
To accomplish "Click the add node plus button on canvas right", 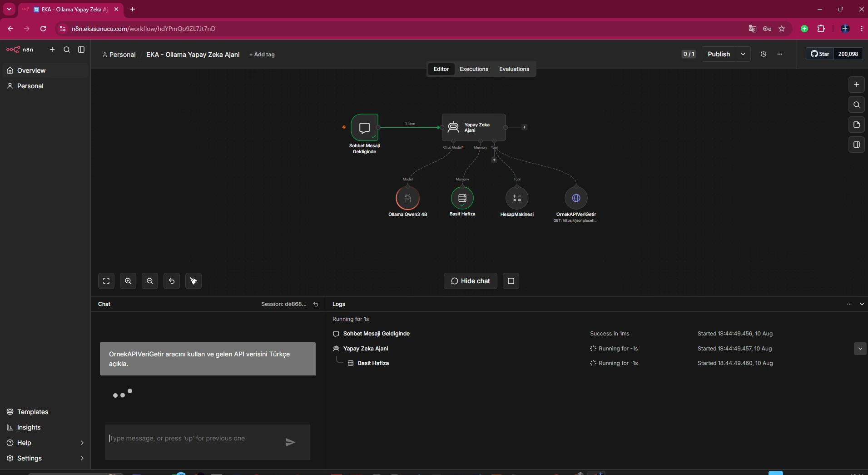I will click(857, 85).
